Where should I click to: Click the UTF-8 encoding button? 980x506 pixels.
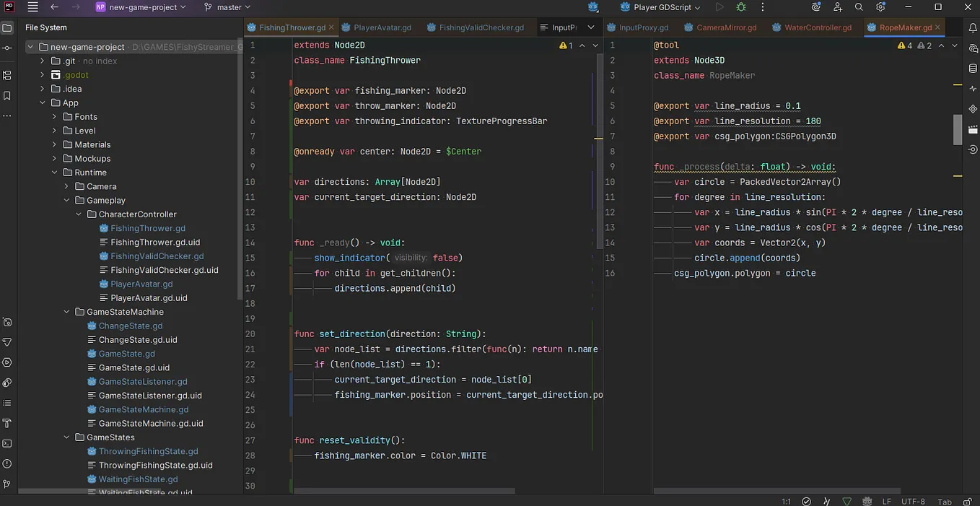point(913,500)
